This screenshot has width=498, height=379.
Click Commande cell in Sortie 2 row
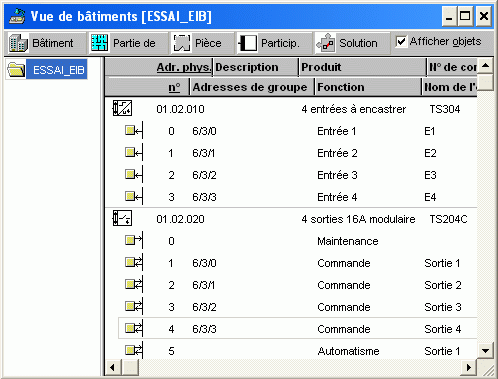pos(344,285)
